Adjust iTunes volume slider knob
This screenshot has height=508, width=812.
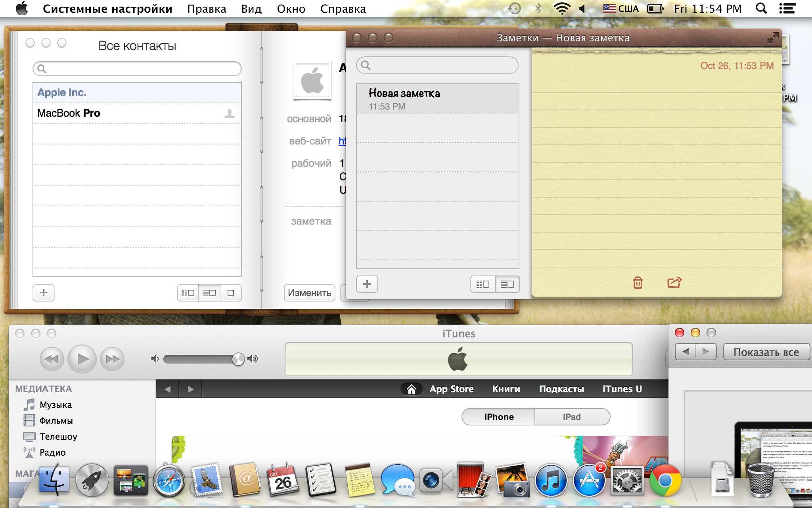pyautogui.click(x=238, y=359)
